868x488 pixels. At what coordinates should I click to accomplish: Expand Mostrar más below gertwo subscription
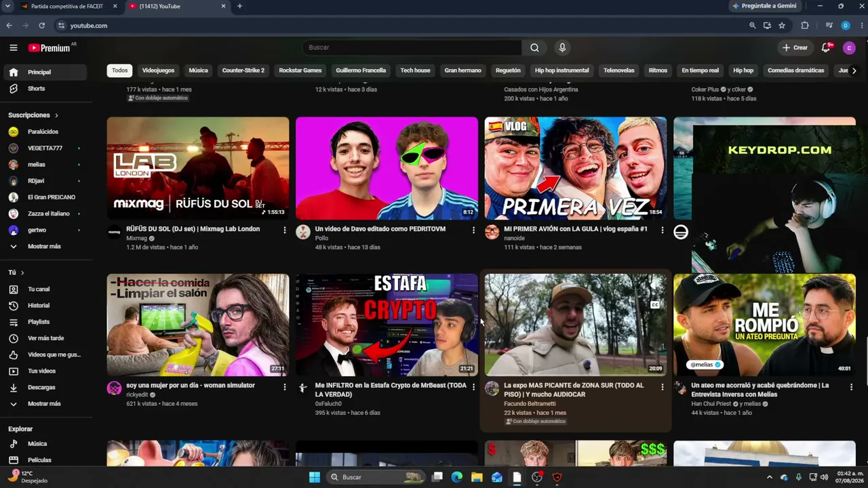[45, 247]
